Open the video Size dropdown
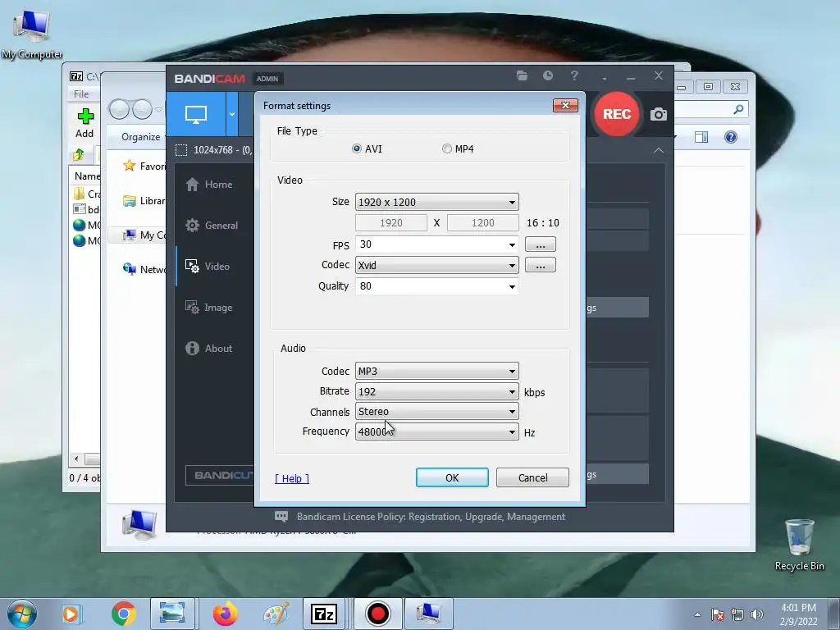The width and height of the screenshot is (840, 630). pyautogui.click(x=436, y=202)
